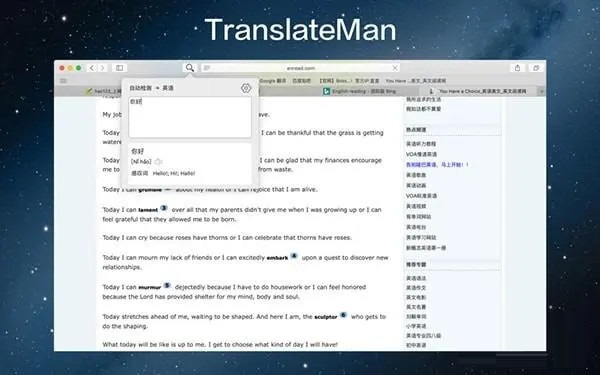Click the Share icon in Safari toolbar
Screen dimensions: 600x375
pyautogui.click(x=517, y=68)
